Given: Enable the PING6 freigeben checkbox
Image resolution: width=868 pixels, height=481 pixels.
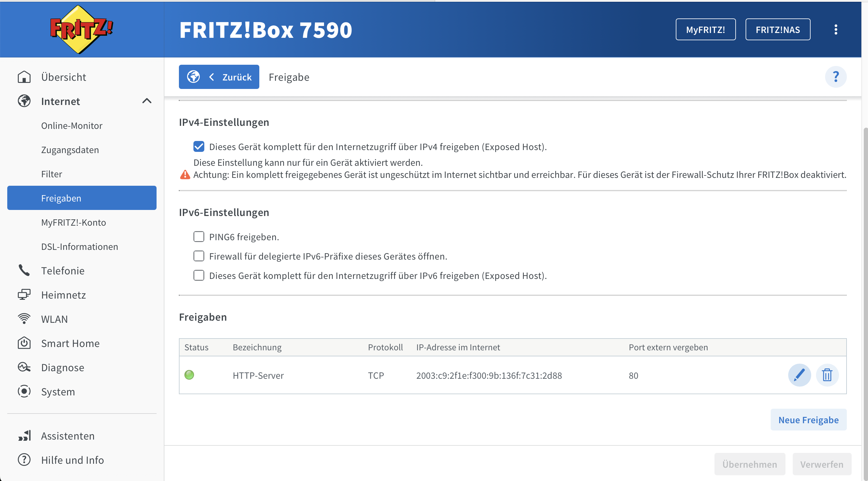Looking at the screenshot, I should 199,237.
